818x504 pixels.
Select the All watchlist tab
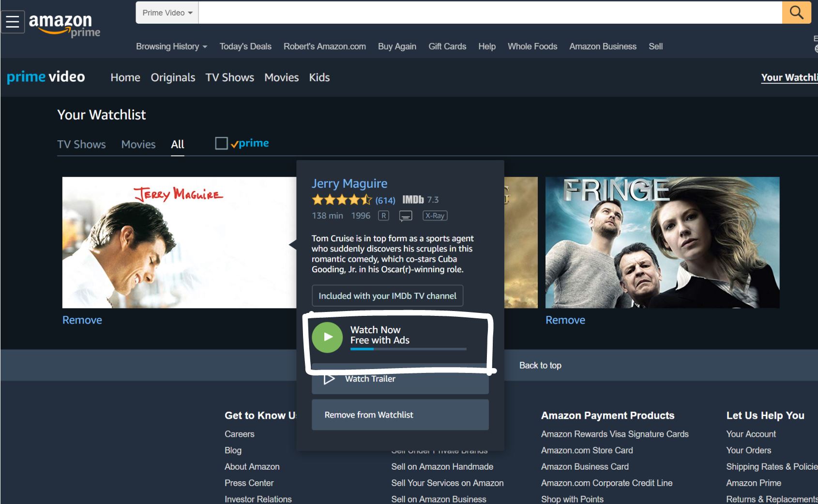pyautogui.click(x=178, y=144)
